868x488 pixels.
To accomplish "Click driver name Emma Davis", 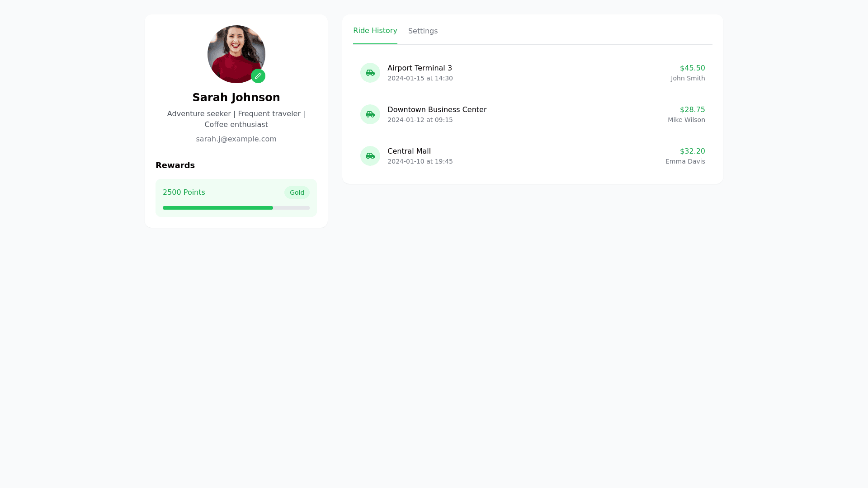I will click(x=685, y=161).
